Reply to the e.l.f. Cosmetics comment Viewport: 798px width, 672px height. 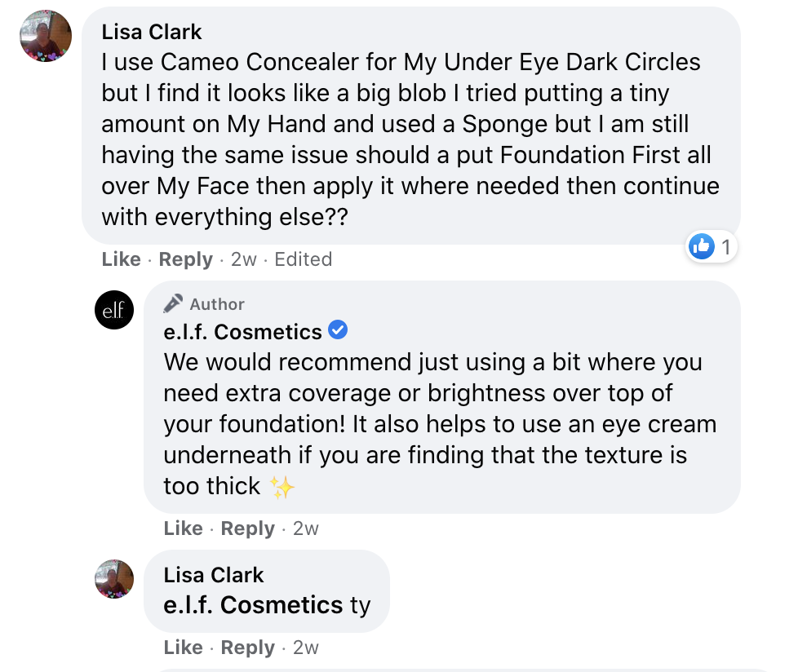click(x=248, y=528)
